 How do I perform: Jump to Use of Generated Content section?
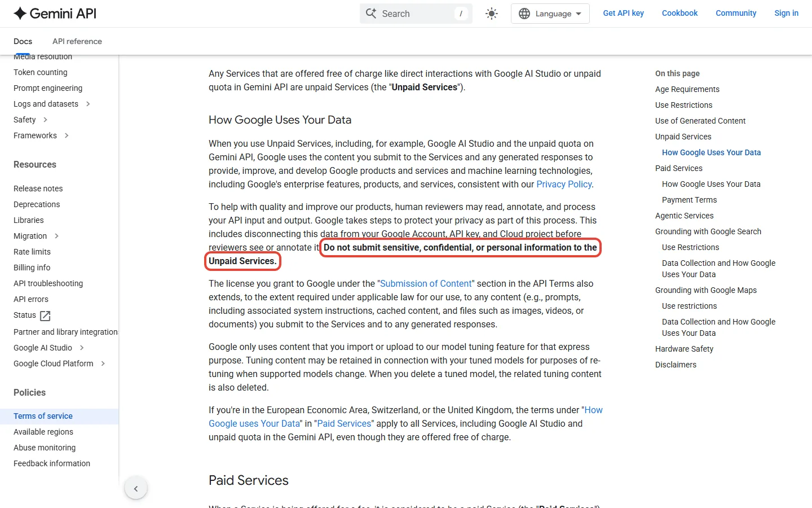coord(700,121)
